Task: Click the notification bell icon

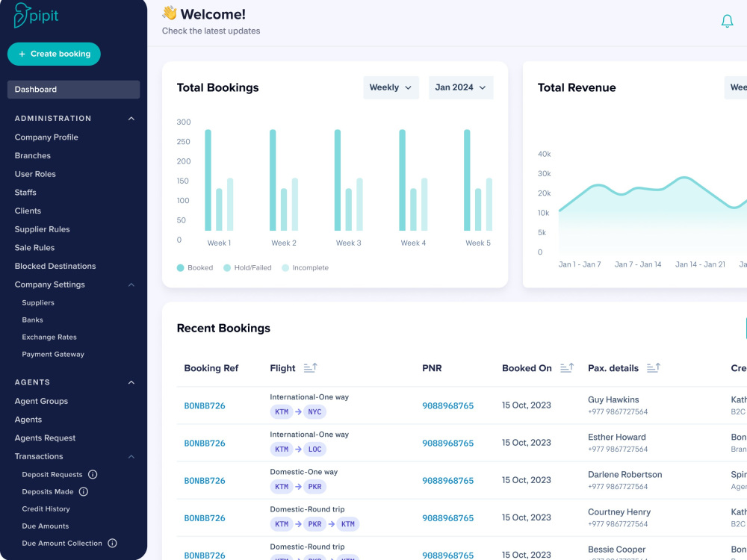Action: tap(727, 21)
